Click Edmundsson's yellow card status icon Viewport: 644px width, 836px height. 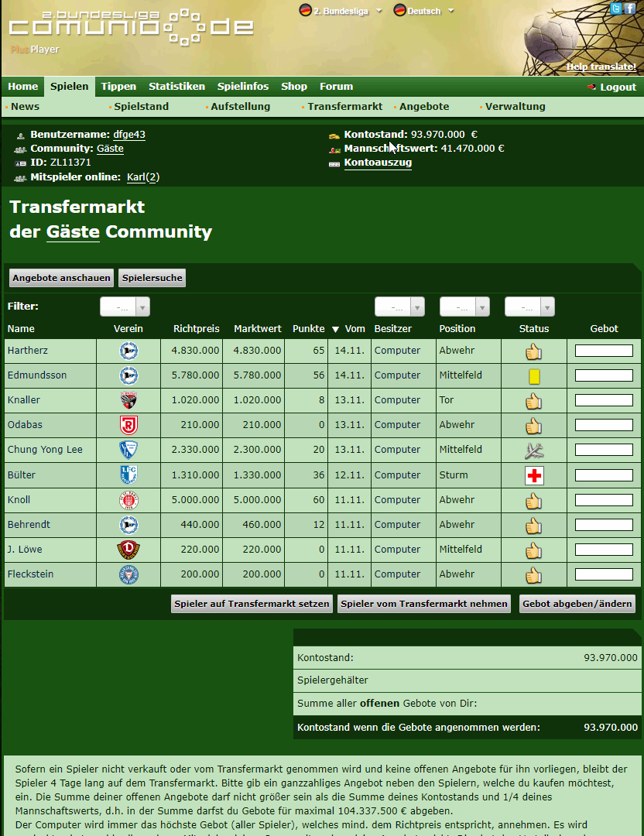click(x=534, y=376)
